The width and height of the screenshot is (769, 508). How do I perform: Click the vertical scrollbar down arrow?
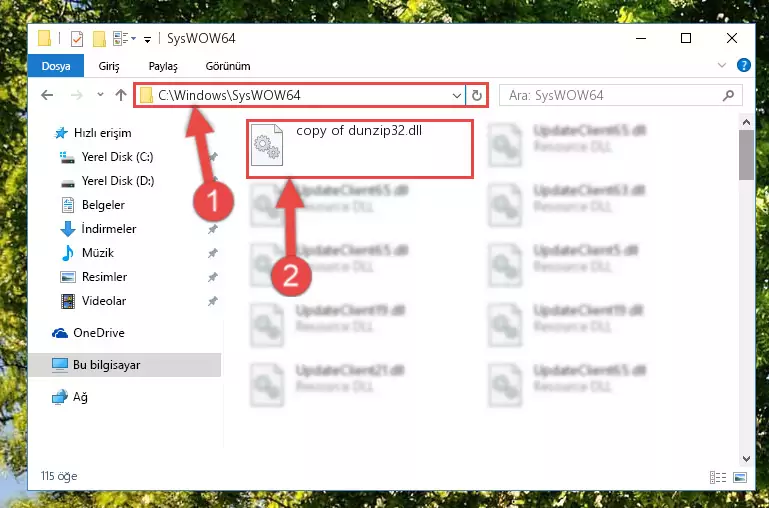tap(746, 459)
